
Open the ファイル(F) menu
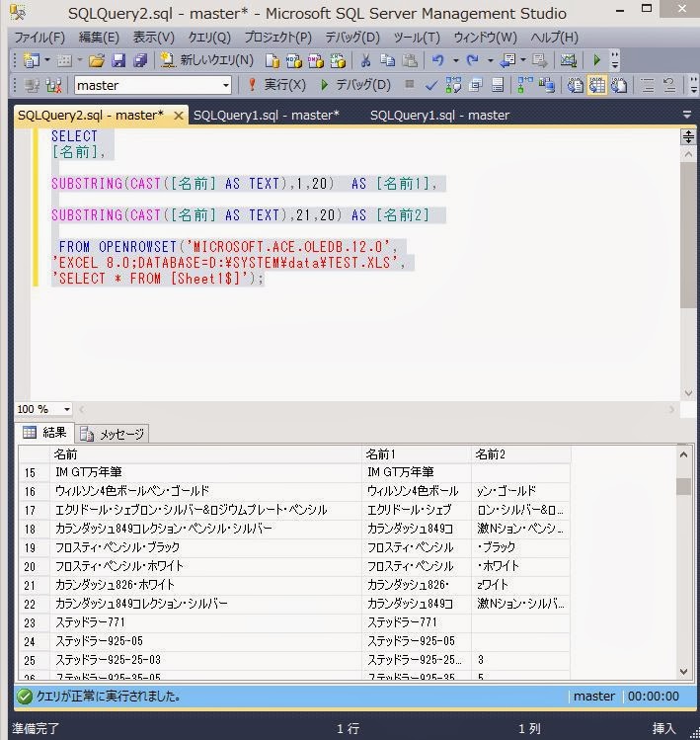39,38
